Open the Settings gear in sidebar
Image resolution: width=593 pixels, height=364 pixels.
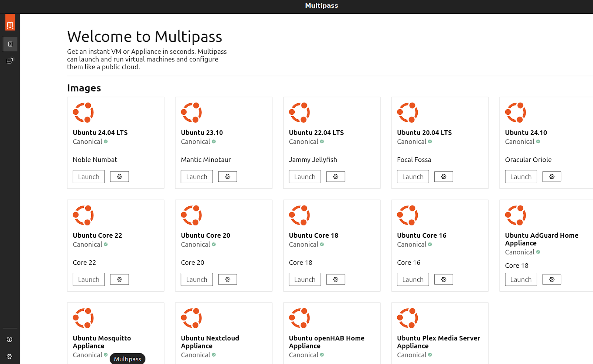(10, 356)
